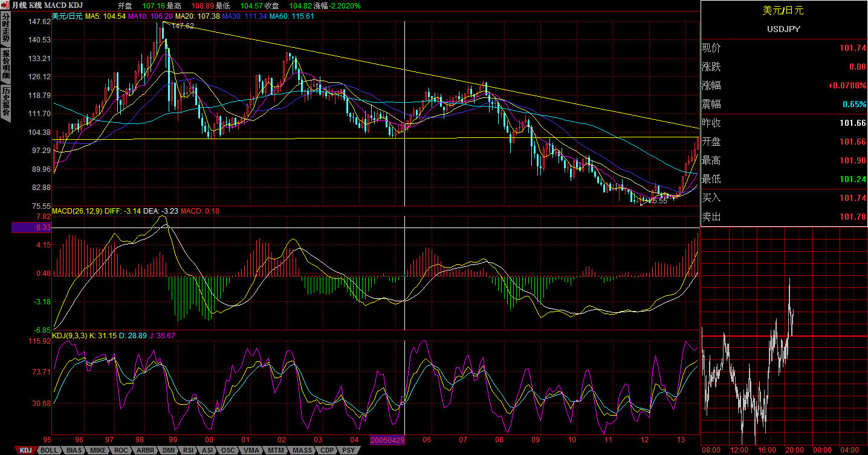Image resolution: width=868 pixels, height=455 pixels.
Task: Click the DEA: -3.23 value
Action: (x=161, y=211)
